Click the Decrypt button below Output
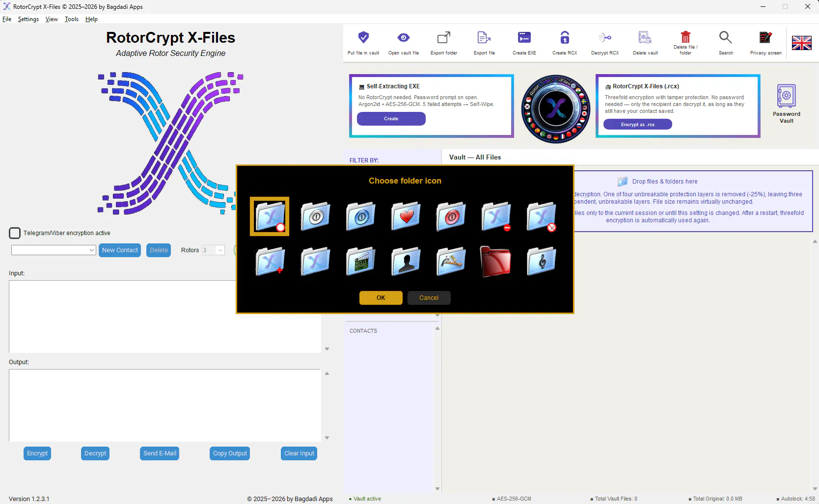The image size is (819, 504). click(x=95, y=453)
